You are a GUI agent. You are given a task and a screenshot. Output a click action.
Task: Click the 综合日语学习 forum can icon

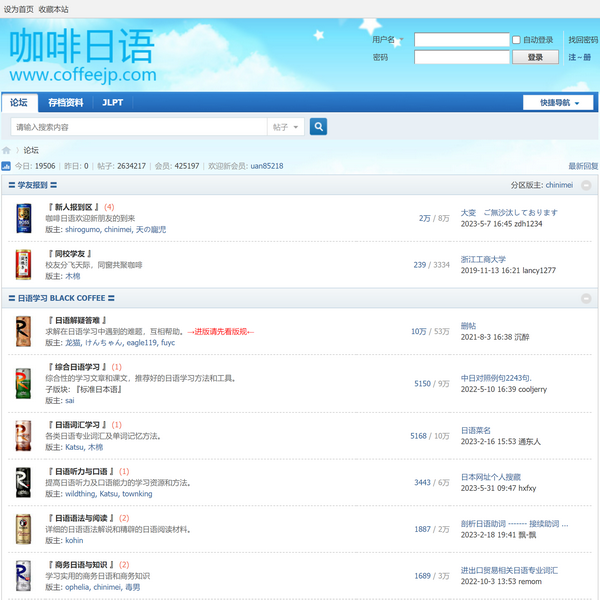point(24,383)
